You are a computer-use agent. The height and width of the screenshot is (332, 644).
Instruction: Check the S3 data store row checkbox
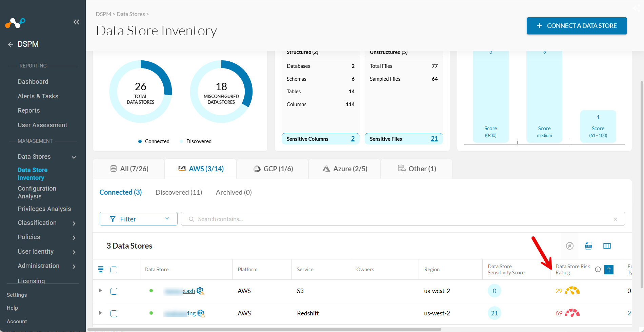point(114,291)
